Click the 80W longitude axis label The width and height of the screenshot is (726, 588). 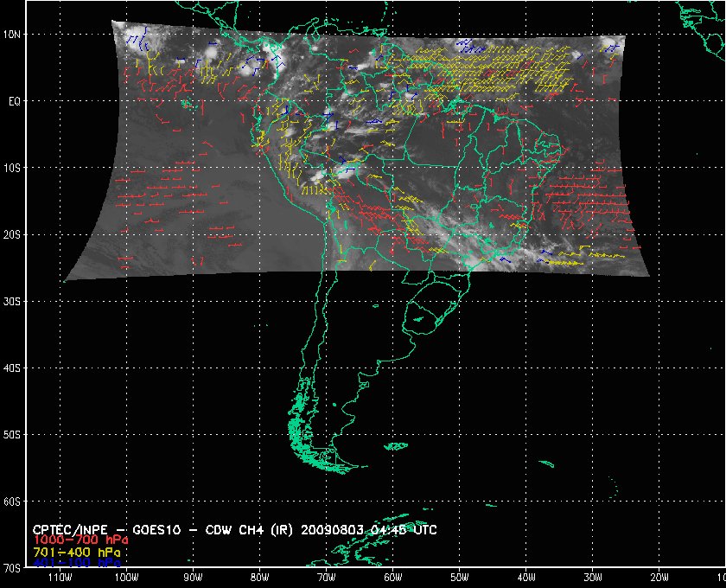click(x=258, y=577)
